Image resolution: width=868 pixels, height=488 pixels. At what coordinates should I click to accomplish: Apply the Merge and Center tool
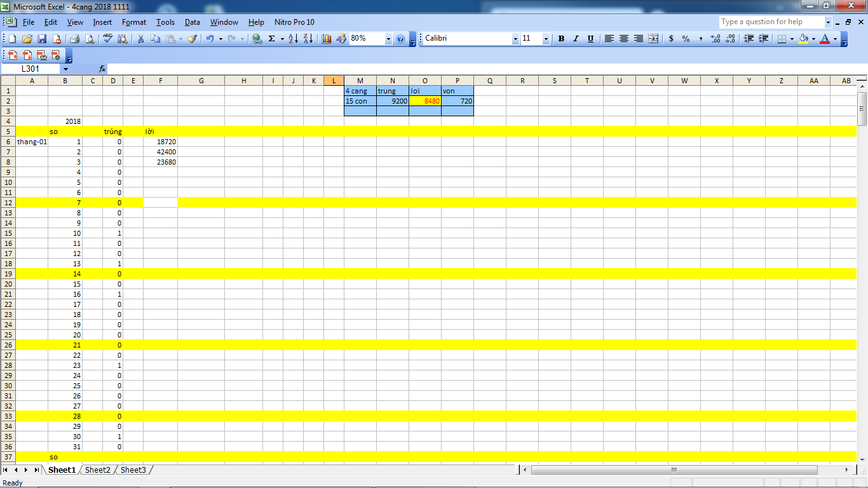pos(653,39)
